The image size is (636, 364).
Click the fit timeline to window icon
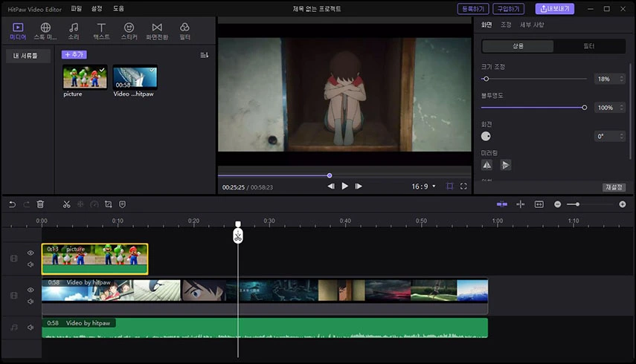539,204
